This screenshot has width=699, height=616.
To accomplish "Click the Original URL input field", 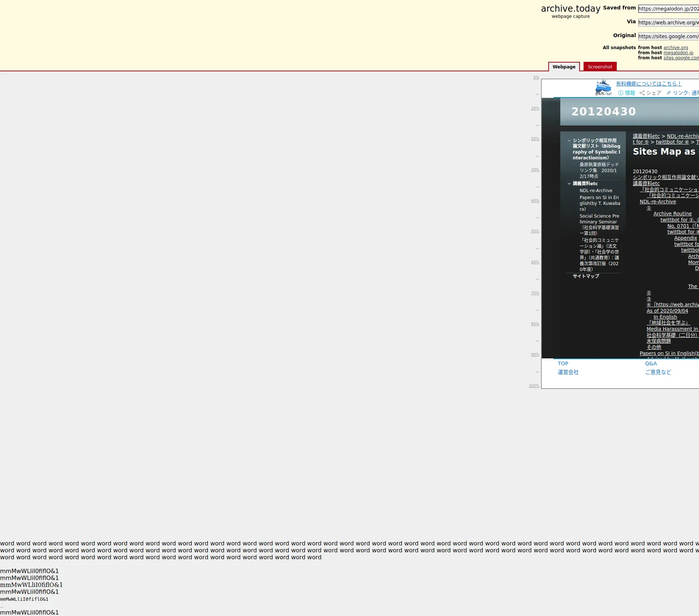I will (668, 36).
